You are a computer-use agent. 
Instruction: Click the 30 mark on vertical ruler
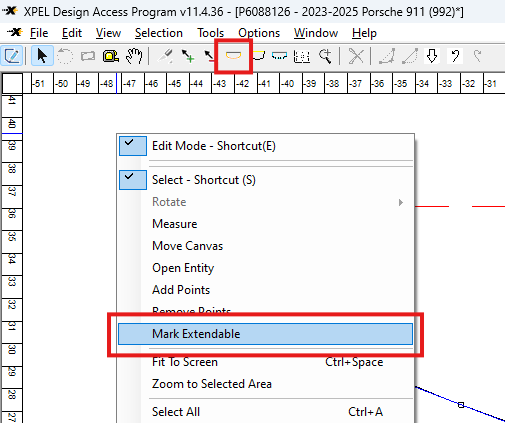(12, 349)
